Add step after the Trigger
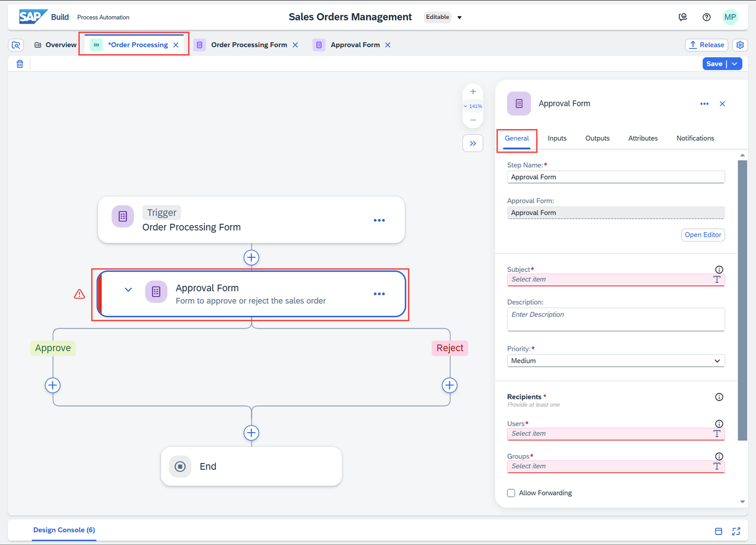This screenshot has width=756, height=545. (251, 258)
